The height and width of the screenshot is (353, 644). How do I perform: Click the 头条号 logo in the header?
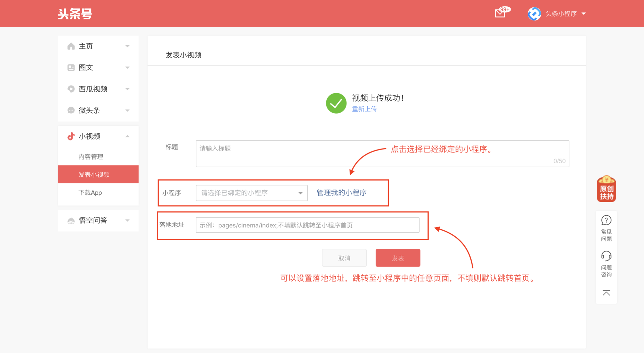(75, 14)
